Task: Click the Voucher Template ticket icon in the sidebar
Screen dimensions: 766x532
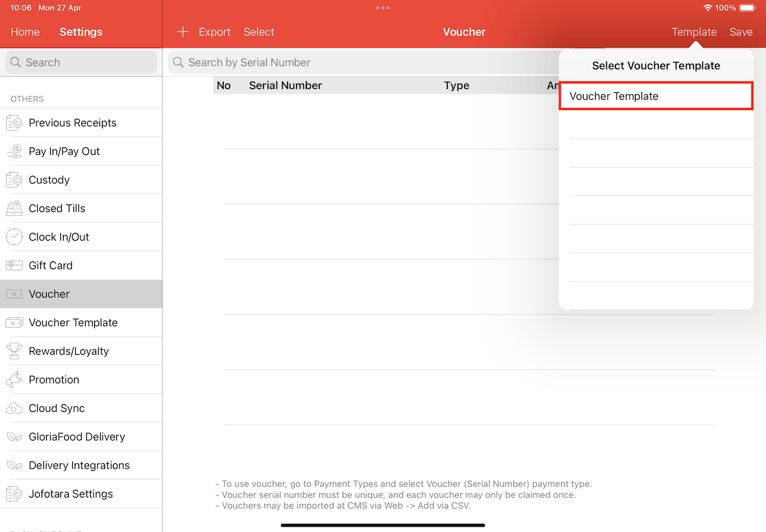Action: pyautogui.click(x=14, y=322)
